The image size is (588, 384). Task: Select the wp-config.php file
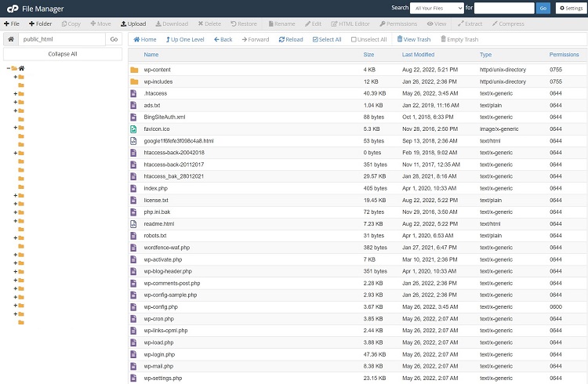161,306
